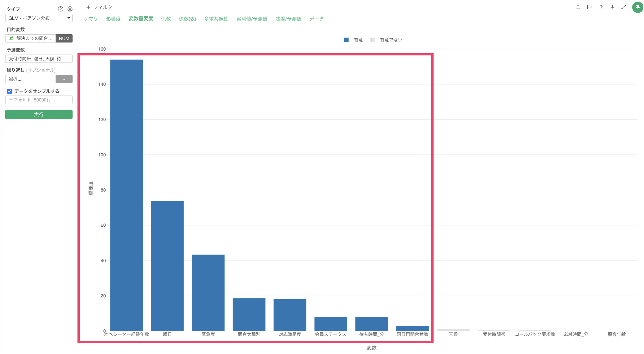Click the 天候 axis label
The width and height of the screenshot is (644, 354).
tap(453, 335)
